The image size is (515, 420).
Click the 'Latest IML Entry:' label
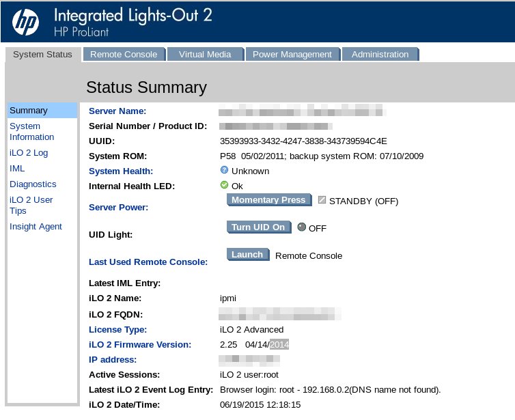(124, 283)
